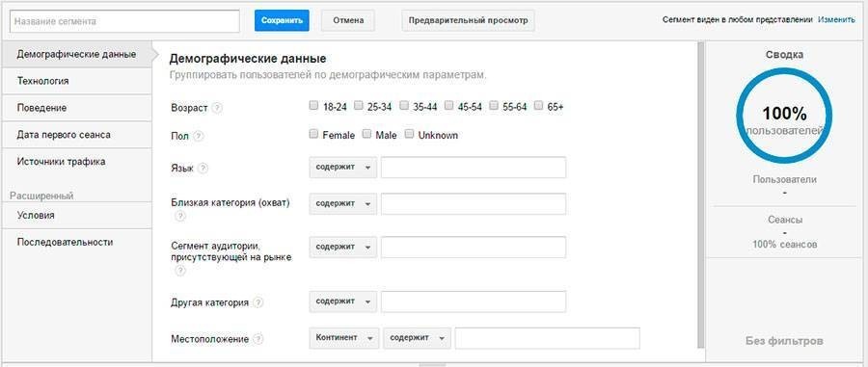Open содержит dropdown in Местоположение row

pos(418,338)
